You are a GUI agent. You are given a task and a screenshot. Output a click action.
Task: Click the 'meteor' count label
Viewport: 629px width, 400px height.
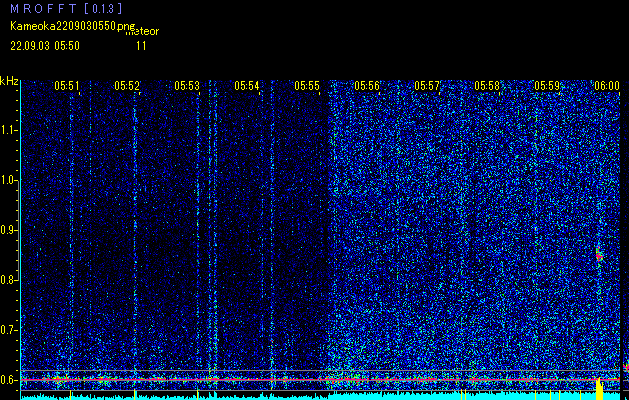(142, 31)
